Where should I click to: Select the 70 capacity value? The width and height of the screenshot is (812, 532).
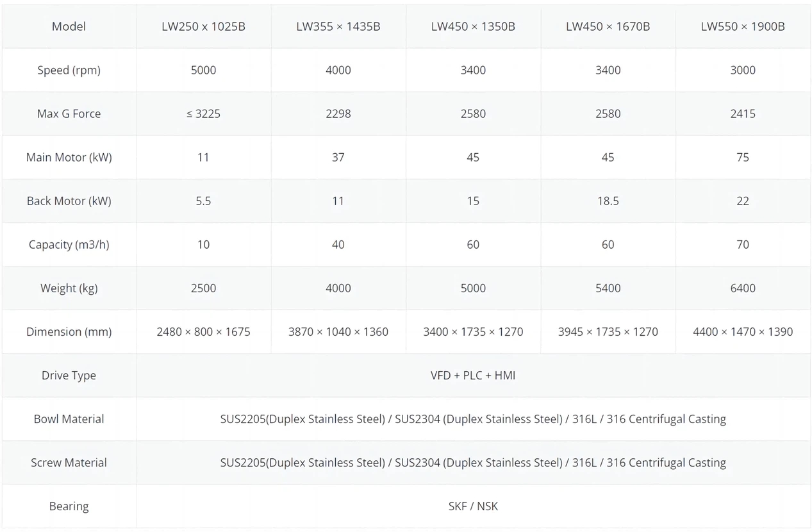click(742, 244)
